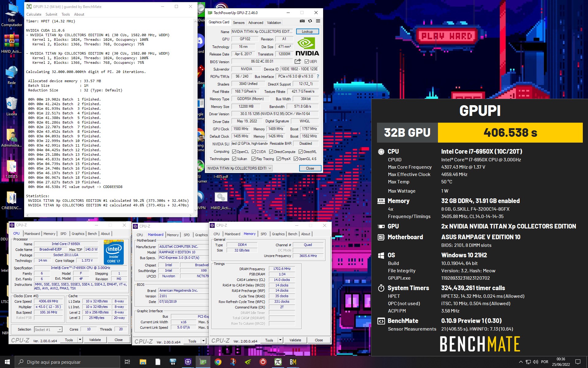Screen dimensions: 588x368
Task: Click the NVIDIA TITAN Xp name field in GPU-Z
Action: 262,32
